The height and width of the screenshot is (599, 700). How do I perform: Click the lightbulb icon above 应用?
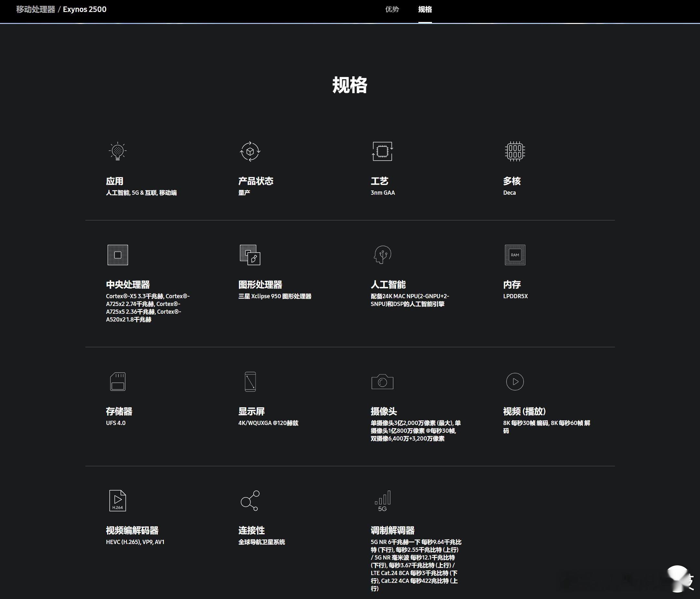118,151
